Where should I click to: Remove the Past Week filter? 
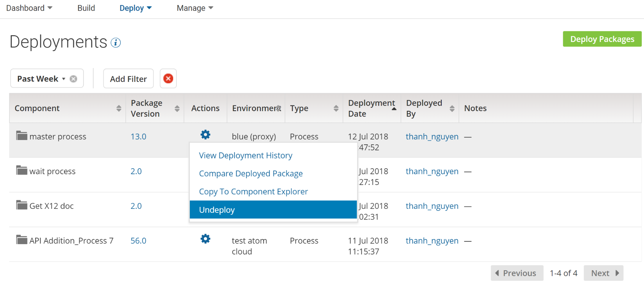click(x=73, y=79)
